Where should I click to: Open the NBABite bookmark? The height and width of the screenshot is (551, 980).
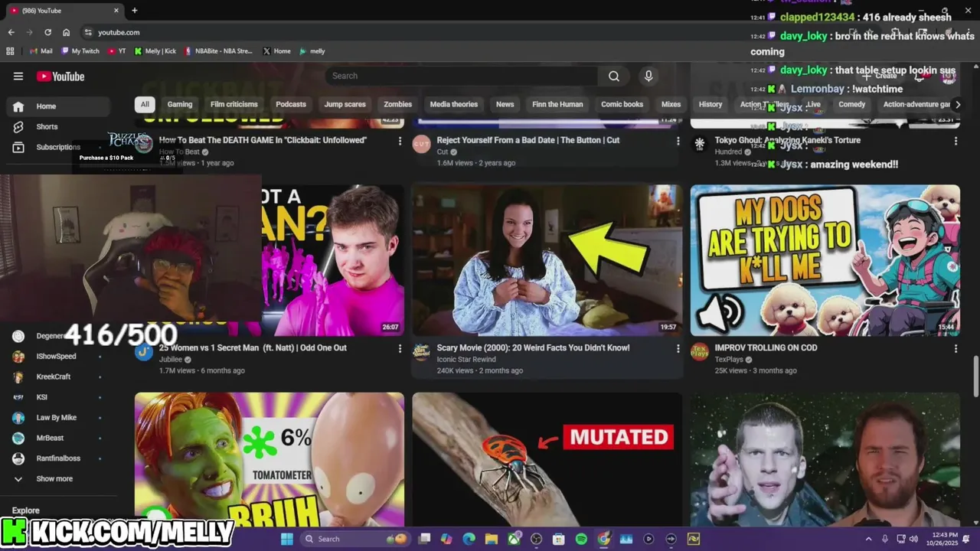(217, 51)
